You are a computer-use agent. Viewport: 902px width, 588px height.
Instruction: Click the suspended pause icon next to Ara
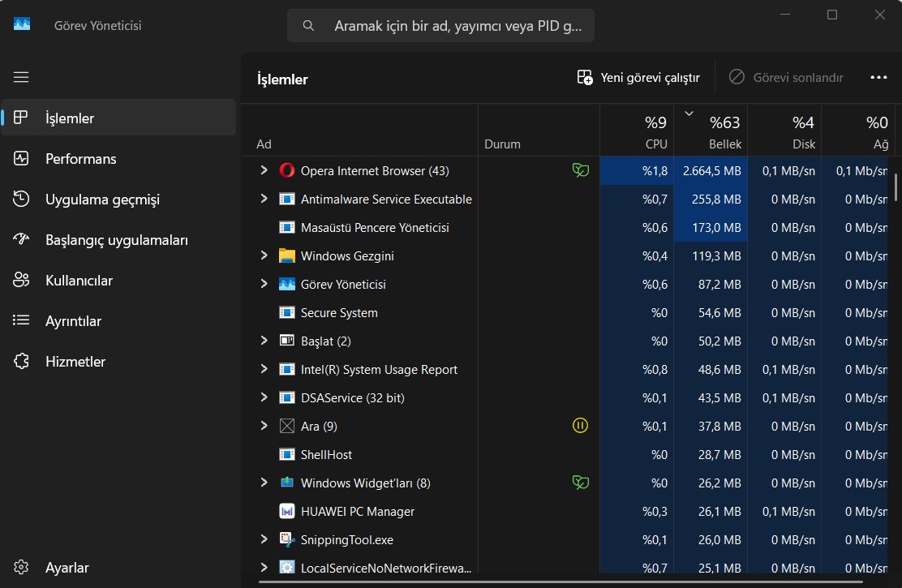click(580, 426)
